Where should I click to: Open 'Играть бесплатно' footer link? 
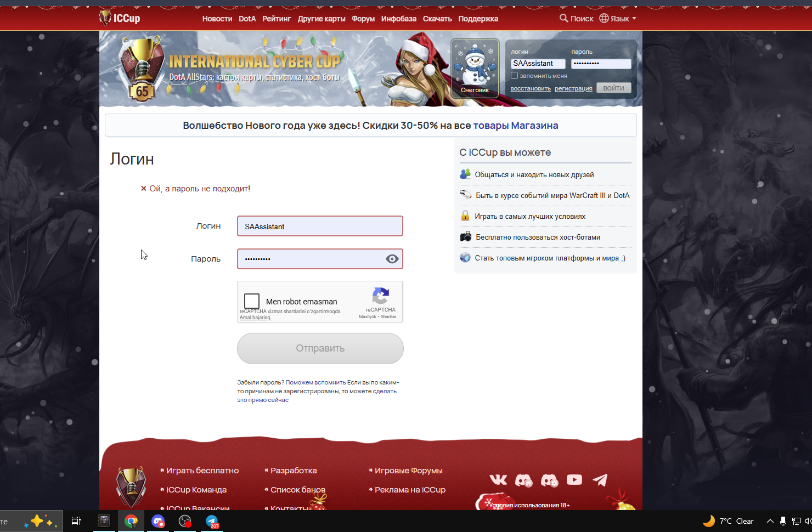[202, 471]
